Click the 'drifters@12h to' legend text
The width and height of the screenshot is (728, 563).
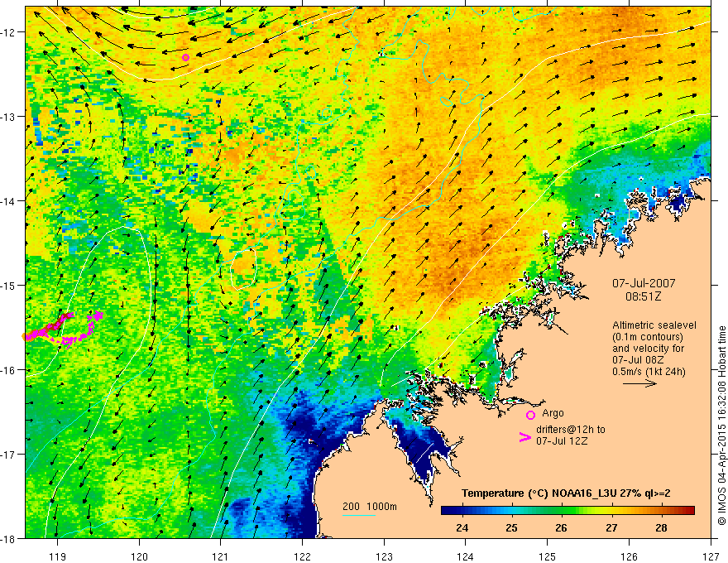571,430
